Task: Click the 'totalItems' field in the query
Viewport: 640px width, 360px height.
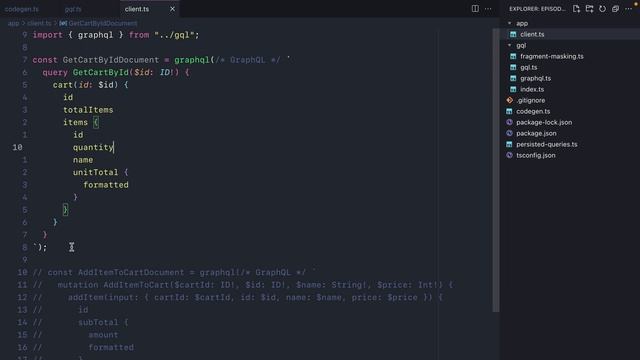Action: pyautogui.click(x=88, y=110)
